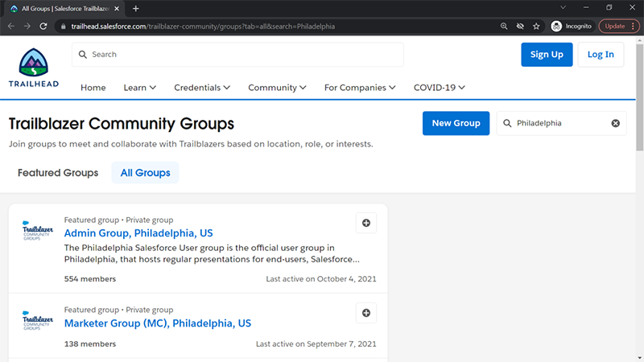Click the '554 members' text

(90, 278)
